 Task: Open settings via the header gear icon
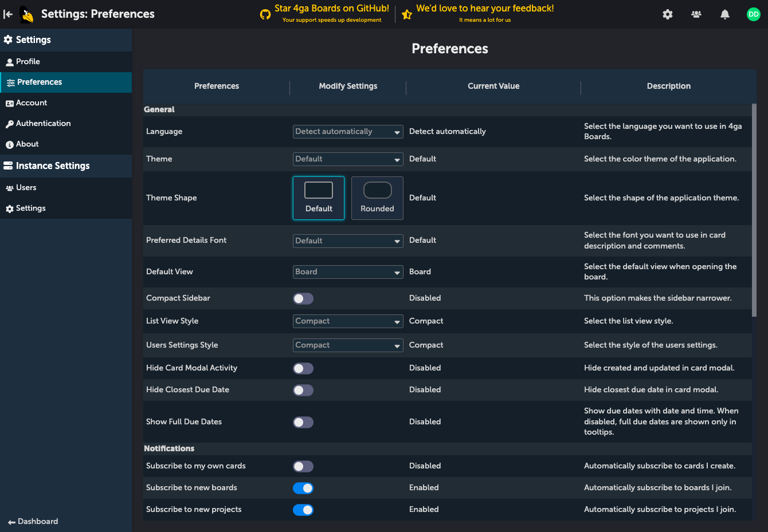pyautogui.click(x=668, y=14)
